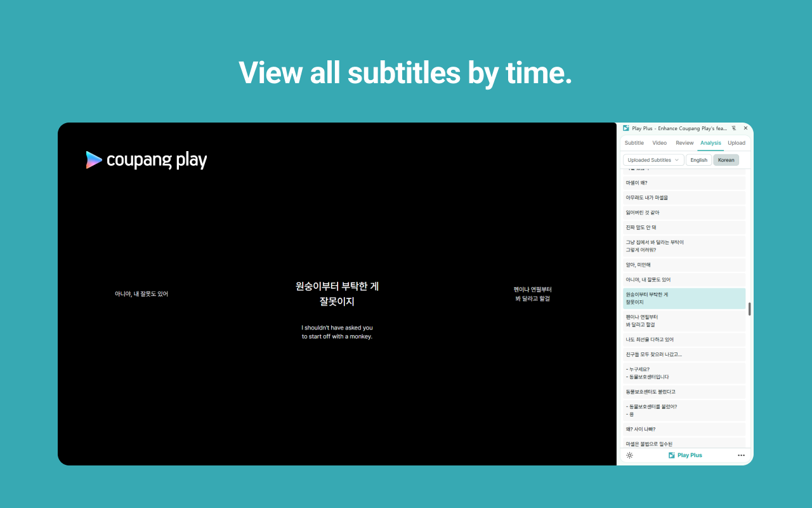Open the Upload tab

(736, 143)
